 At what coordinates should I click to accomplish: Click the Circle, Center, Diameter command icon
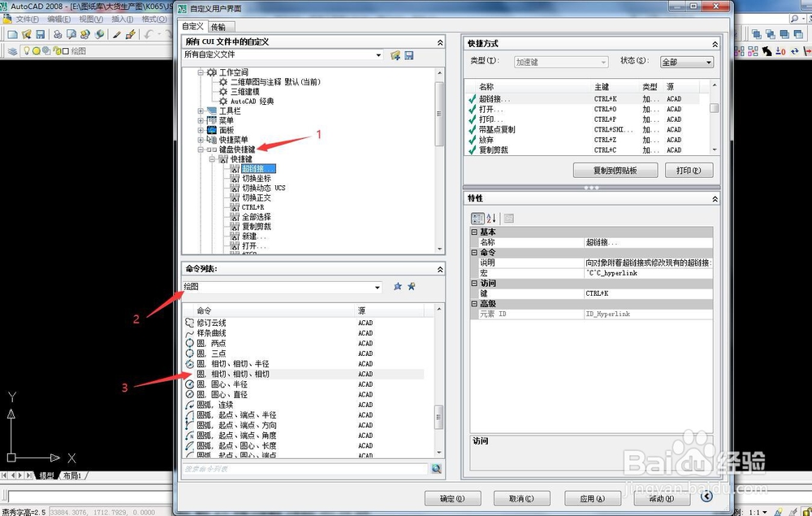(189, 394)
